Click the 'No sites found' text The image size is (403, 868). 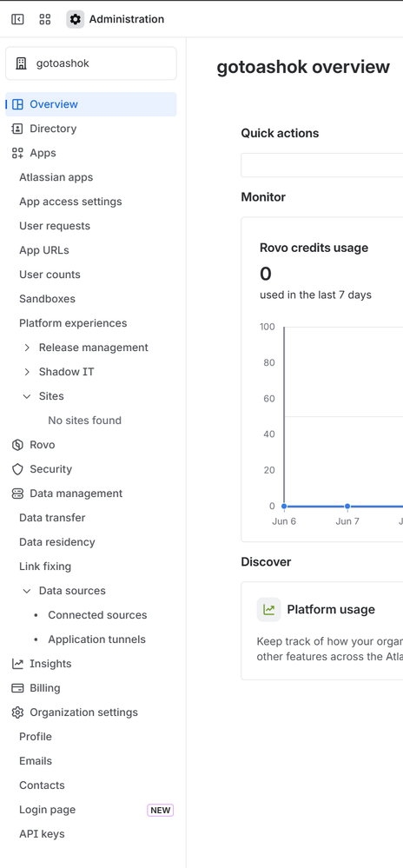pos(85,421)
